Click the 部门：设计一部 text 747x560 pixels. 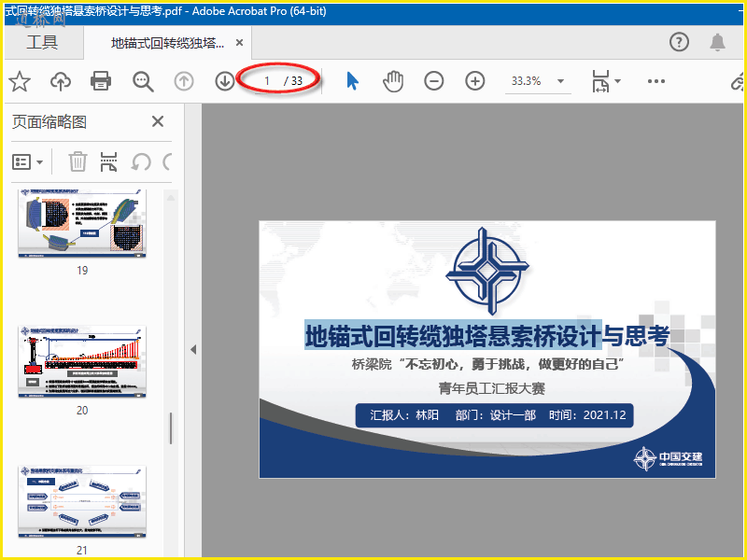(496, 415)
